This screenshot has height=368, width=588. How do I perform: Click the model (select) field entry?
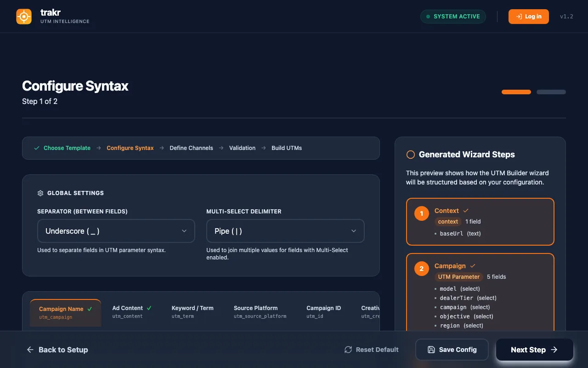[460, 289]
